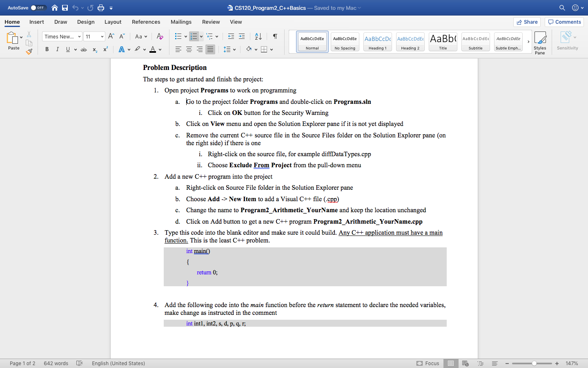588x368 pixels.
Task: Click the Share button
Action: [527, 22]
